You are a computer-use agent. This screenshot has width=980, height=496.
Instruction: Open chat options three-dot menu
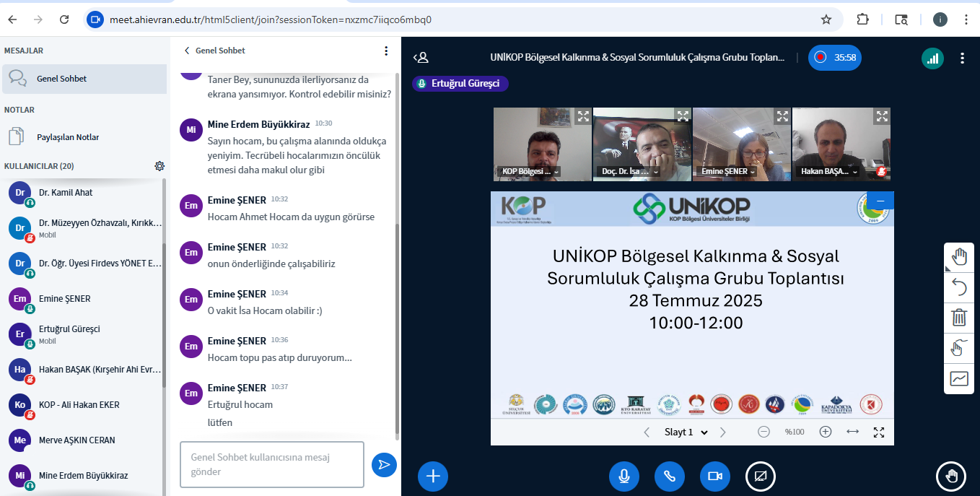tap(386, 51)
